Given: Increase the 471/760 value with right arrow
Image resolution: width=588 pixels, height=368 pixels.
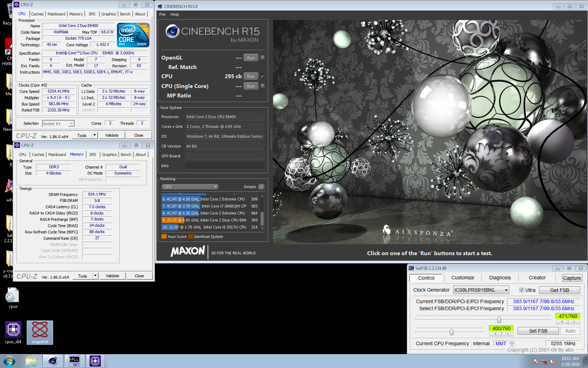Looking at the screenshot, I should (x=574, y=321).
